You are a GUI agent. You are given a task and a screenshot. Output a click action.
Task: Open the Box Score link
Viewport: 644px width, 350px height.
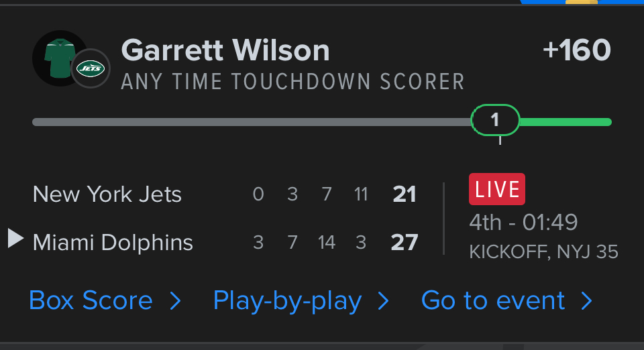tap(91, 301)
